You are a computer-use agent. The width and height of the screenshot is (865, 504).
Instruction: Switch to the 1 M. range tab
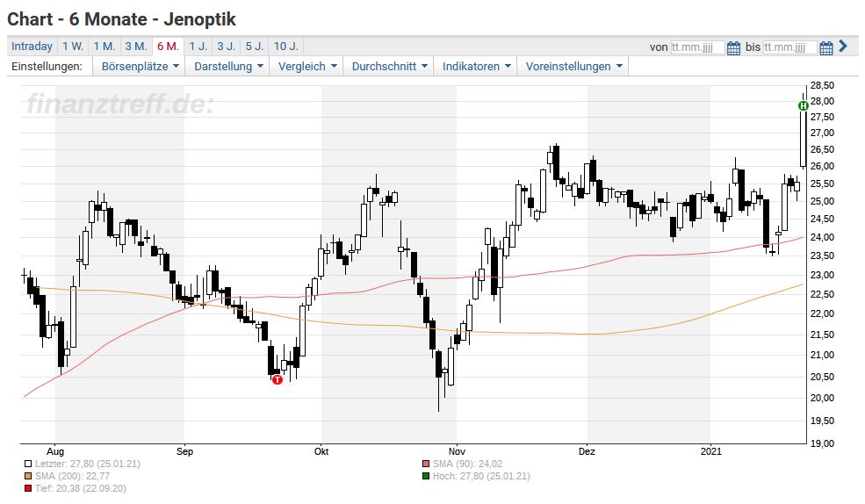pos(105,47)
